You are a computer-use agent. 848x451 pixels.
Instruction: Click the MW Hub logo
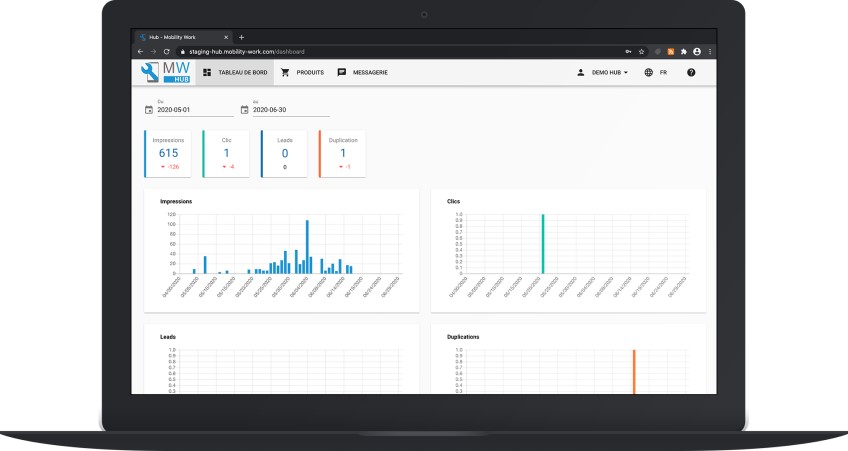[x=165, y=72]
